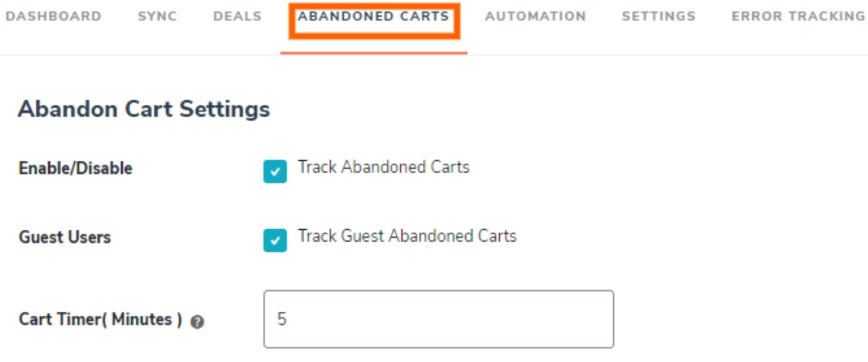Toggle the Track Guest Abandoned Carts checkbox
The width and height of the screenshot is (868, 362).
click(275, 240)
